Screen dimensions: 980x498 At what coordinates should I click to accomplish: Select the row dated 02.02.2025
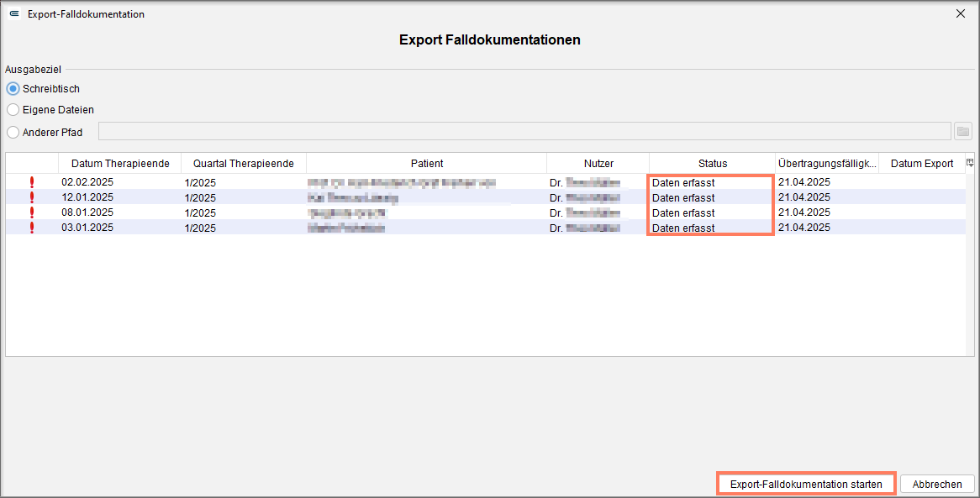click(x=486, y=182)
